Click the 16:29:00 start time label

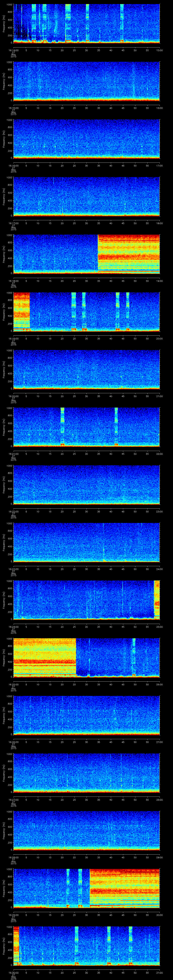pos(13,915)
